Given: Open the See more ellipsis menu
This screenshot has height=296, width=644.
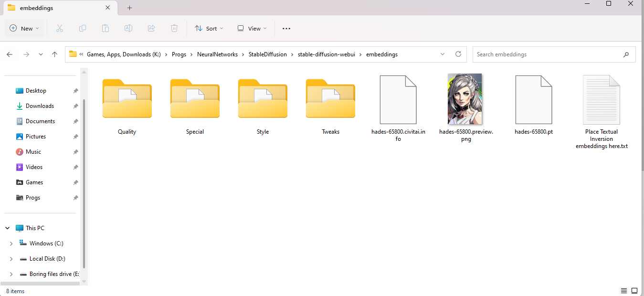Looking at the screenshot, I should (x=286, y=29).
